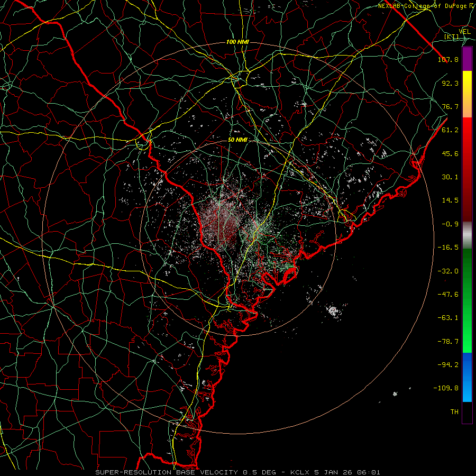Select the -78.7 scale value

448,342
